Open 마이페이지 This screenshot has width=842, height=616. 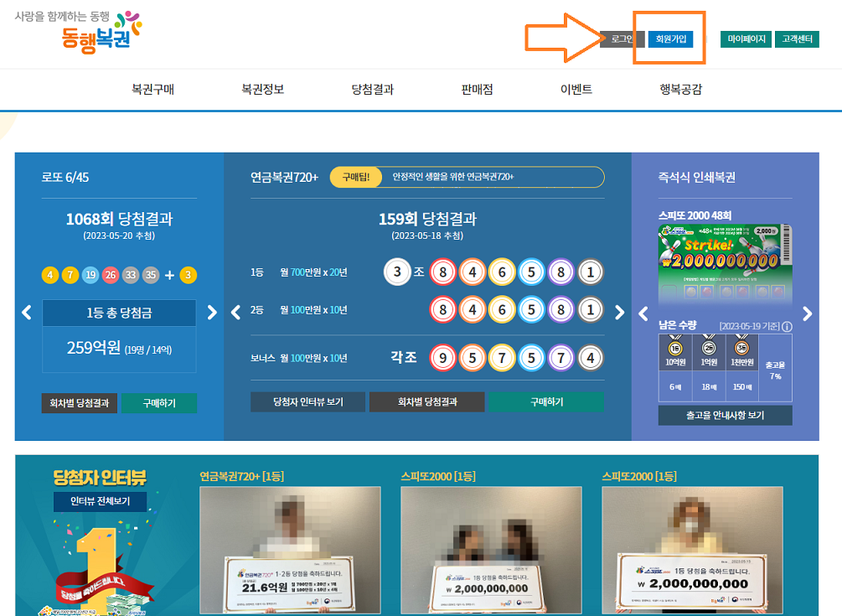click(x=746, y=38)
